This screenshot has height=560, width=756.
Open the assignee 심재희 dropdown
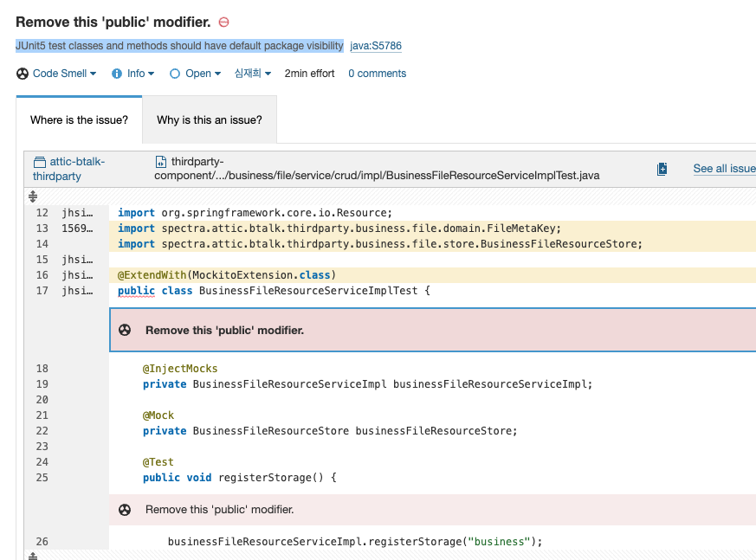253,74
